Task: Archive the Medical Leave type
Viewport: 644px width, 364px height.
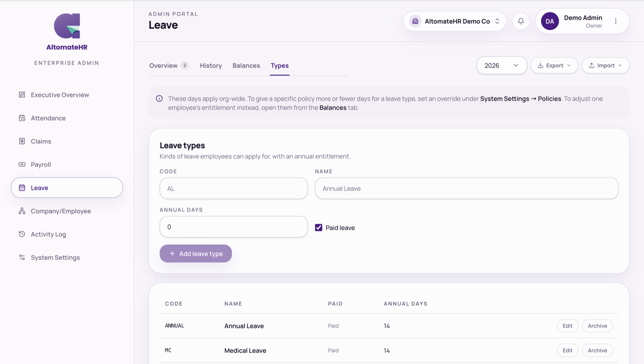Action: (x=597, y=350)
